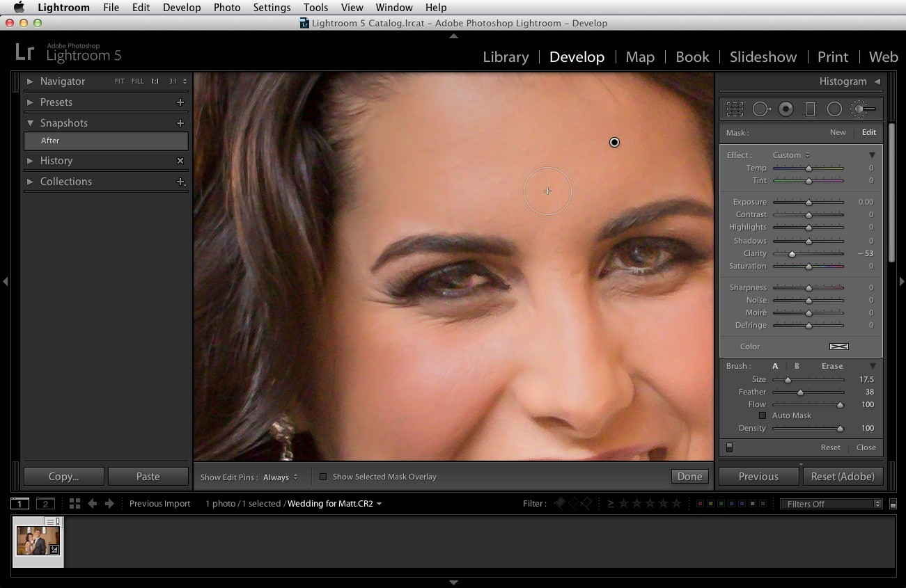Toggle the brush adjustment on/off switch

click(729, 447)
